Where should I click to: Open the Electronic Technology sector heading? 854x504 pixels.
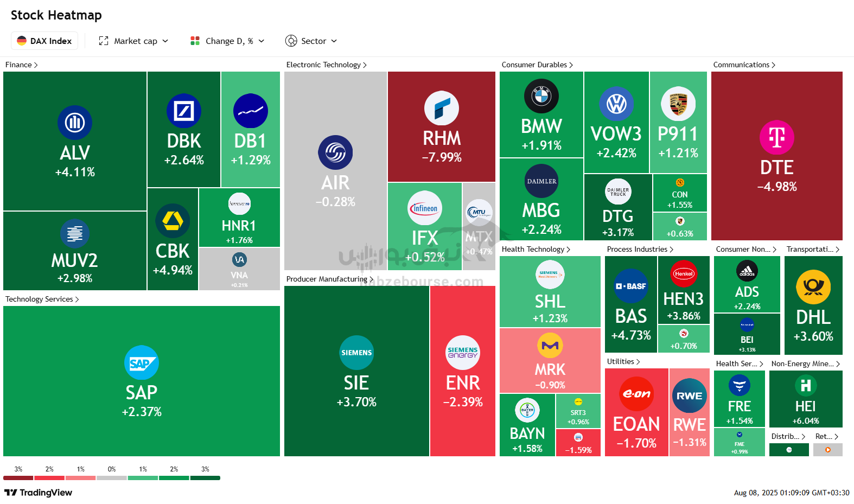pos(327,65)
